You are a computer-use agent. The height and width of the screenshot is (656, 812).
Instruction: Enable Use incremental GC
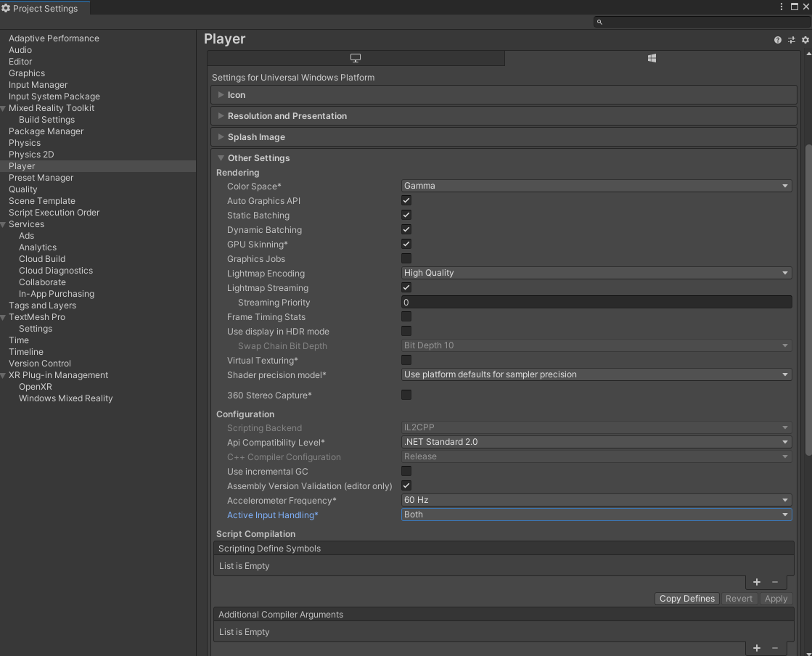coord(406,471)
